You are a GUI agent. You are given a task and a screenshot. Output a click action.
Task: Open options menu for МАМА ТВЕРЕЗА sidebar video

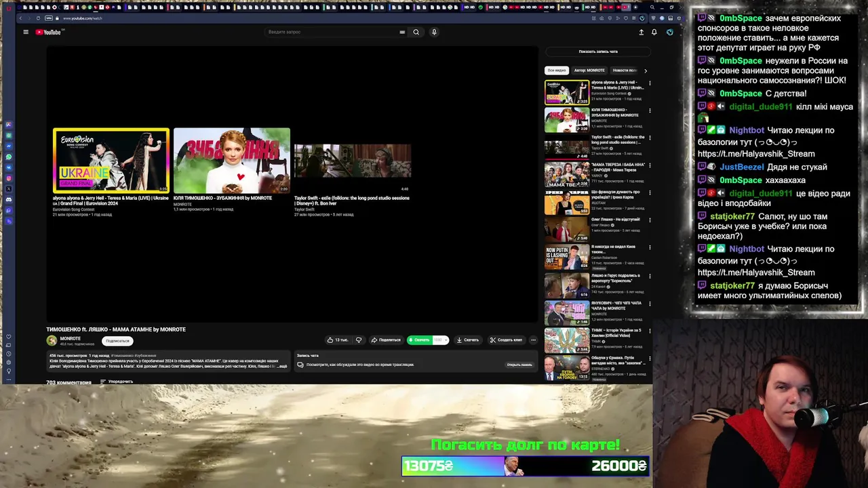tap(650, 166)
